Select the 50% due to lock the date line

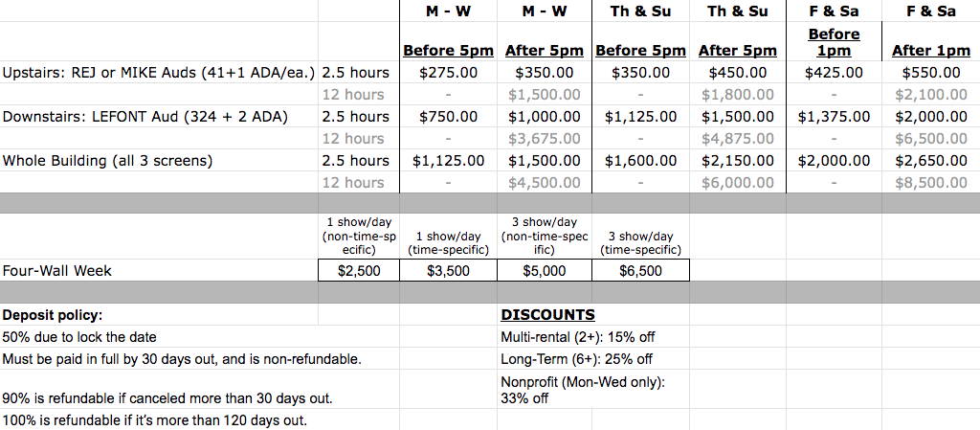click(x=79, y=337)
